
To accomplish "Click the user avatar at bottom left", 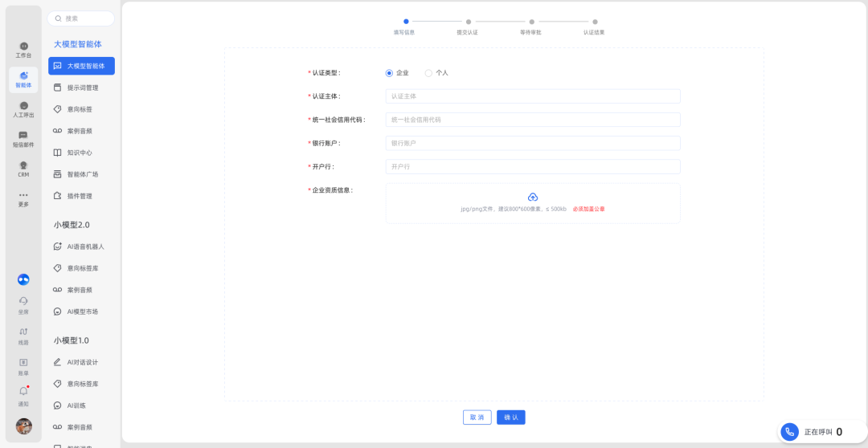I will click(24, 426).
